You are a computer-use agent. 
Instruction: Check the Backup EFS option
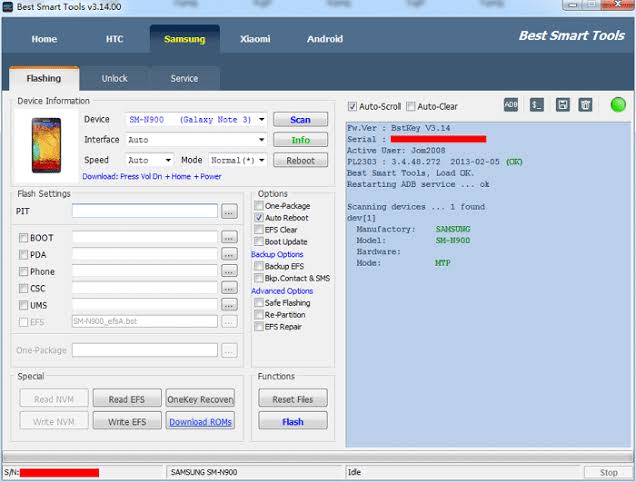[x=259, y=266]
